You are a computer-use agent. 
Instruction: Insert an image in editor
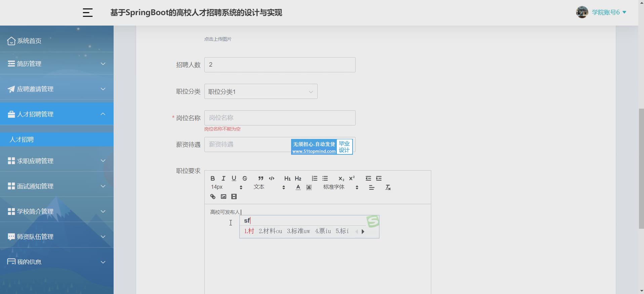[223, 197]
